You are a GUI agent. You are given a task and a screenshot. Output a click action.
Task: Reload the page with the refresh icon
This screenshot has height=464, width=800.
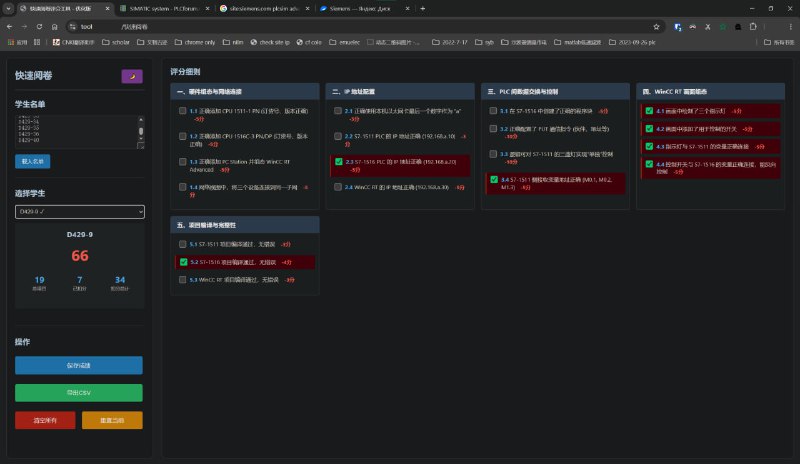click(39, 26)
